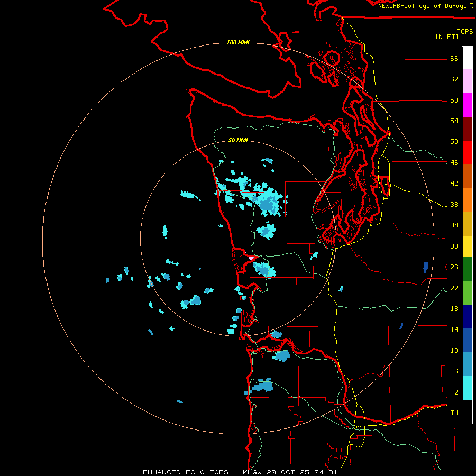This screenshot has height=476, width=476.
Task: Select the dark orange 42 kft legend swatch
Action: click(467, 176)
